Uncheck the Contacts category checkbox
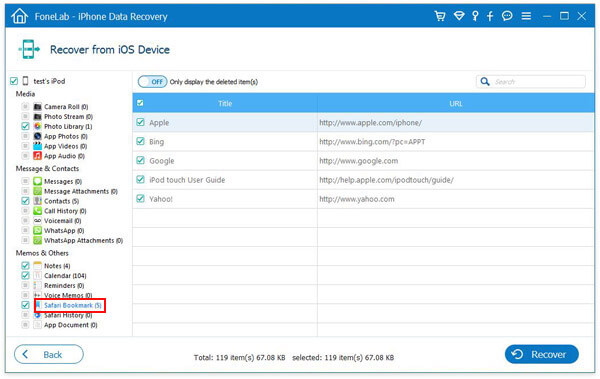Viewport: 600px width, 379px height. click(25, 201)
